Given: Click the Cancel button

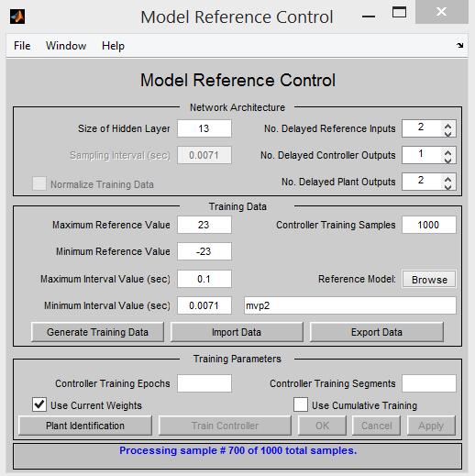Looking at the screenshot, I should [x=376, y=426].
